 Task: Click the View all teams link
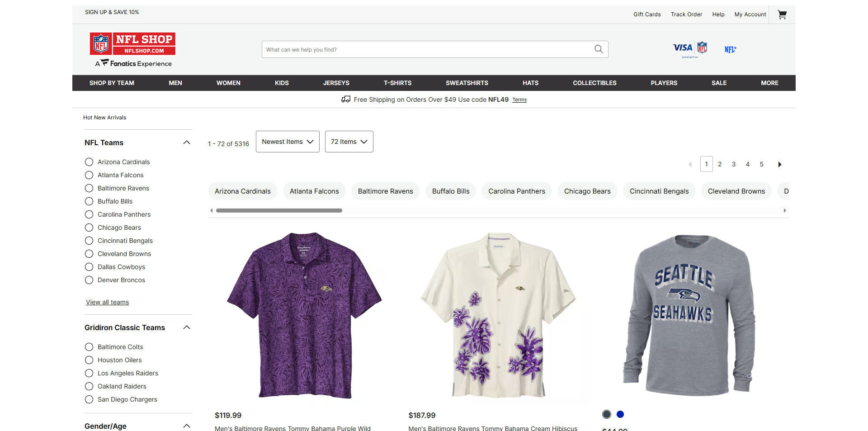(108, 302)
